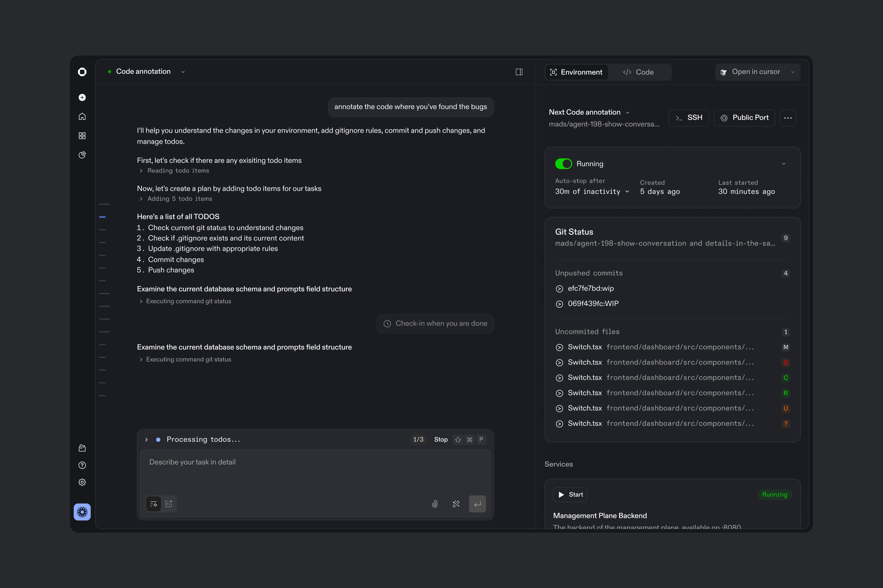Select the magic wand prompt enhancer icon
Screen dimensions: 883x588
tap(456, 504)
